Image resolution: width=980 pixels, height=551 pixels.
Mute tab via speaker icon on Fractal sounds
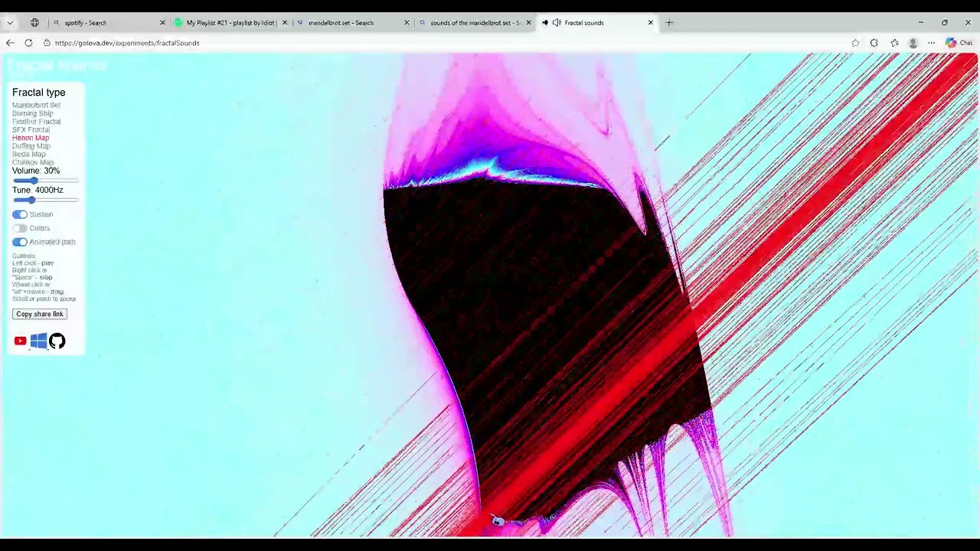pos(557,23)
